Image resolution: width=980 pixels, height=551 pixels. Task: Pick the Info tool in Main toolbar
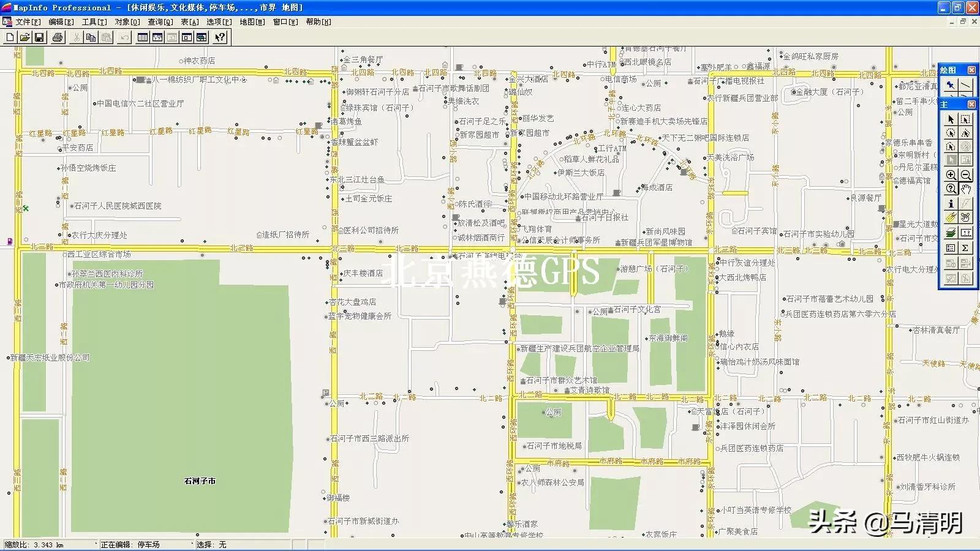951,204
